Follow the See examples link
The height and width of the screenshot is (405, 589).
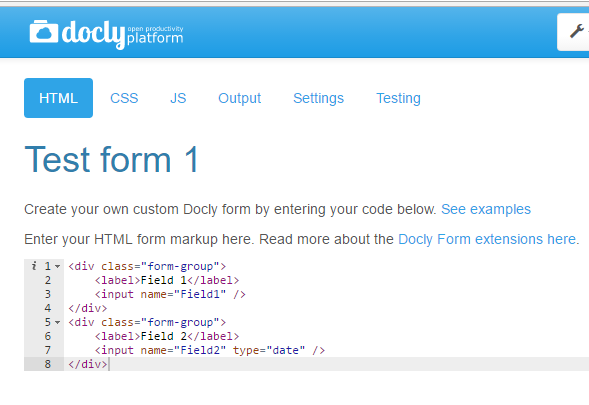click(486, 209)
